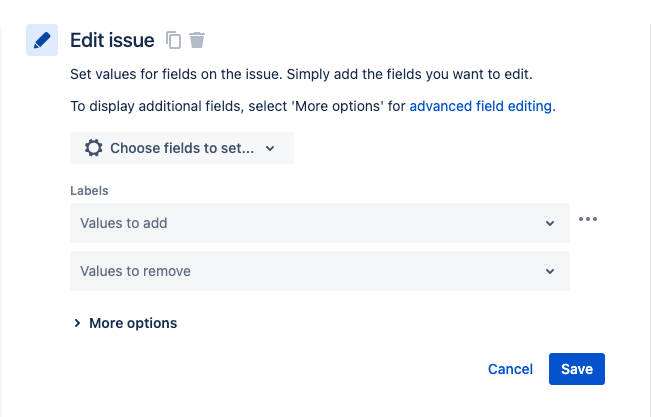
Task: Open the Values to add dropdown
Action: tap(320, 223)
